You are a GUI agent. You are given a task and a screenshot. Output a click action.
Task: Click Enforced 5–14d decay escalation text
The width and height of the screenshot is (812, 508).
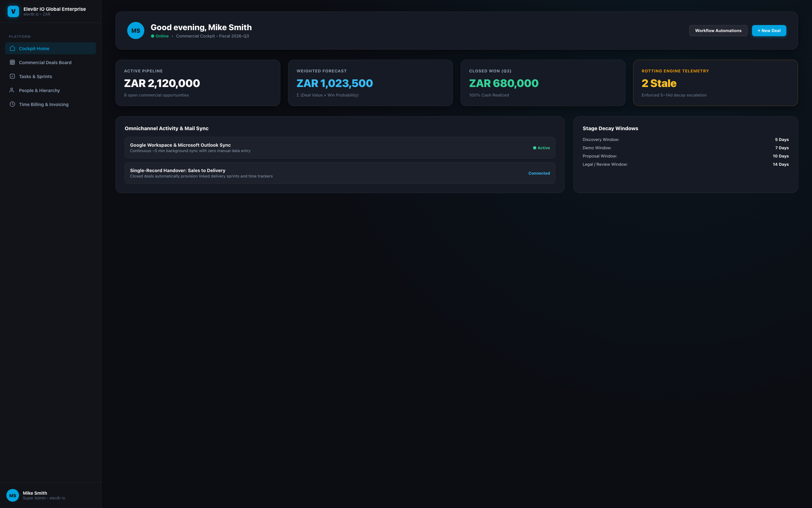[674, 95]
